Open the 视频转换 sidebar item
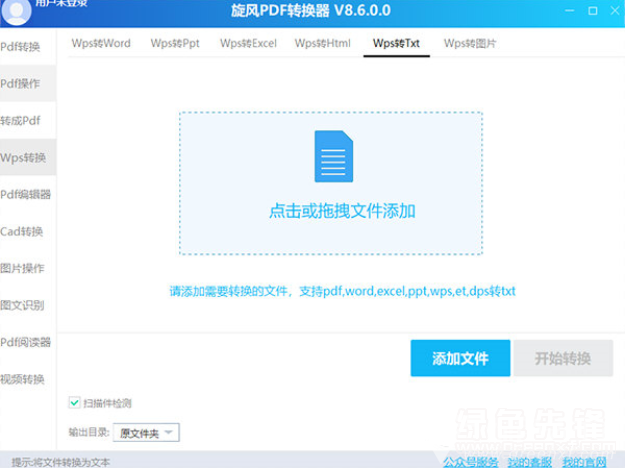This screenshot has height=468, width=625. tap(28, 379)
